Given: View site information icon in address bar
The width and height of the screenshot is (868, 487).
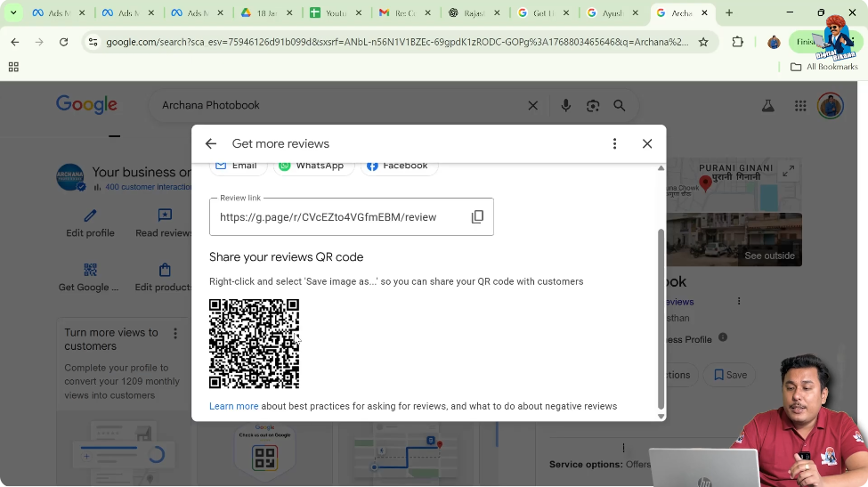Looking at the screenshot, I should [x=93, y=42].
